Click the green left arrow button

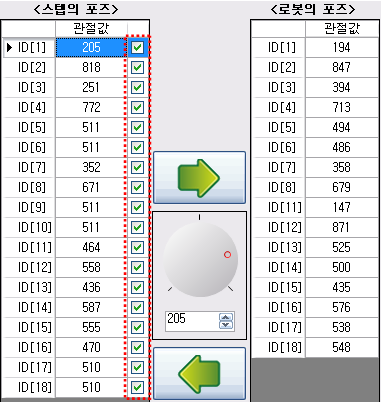tap(199, 374)
